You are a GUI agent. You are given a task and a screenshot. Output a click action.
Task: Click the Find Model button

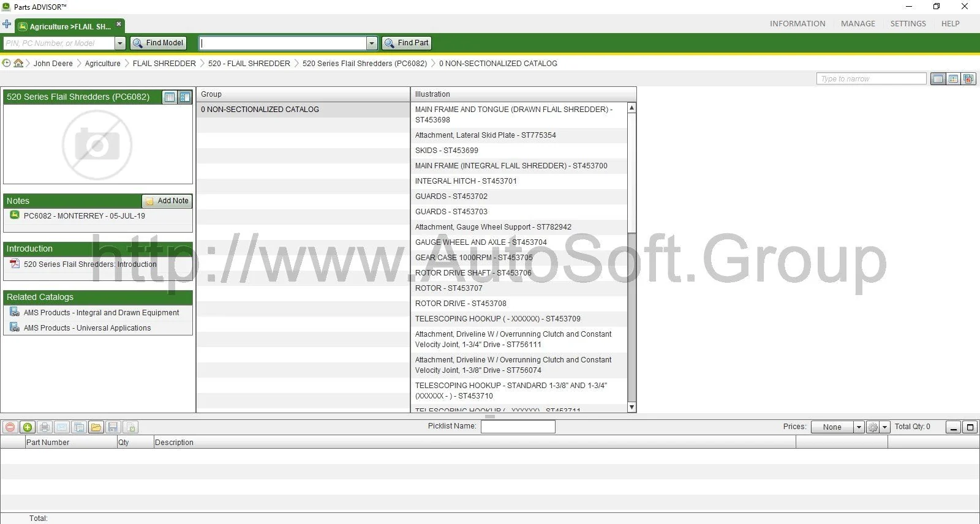[x=158, y=43]
